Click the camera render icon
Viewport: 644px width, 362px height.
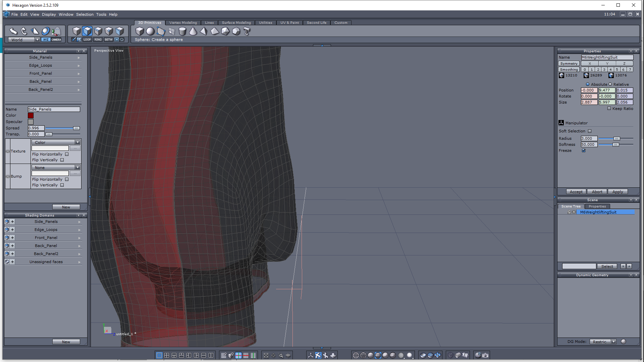coord(485,355)
